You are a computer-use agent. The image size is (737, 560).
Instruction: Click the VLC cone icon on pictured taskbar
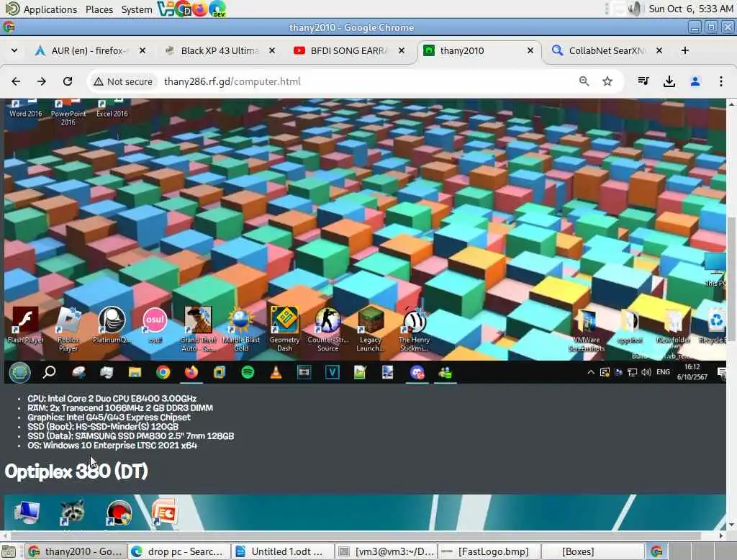(x=276, y=372)
